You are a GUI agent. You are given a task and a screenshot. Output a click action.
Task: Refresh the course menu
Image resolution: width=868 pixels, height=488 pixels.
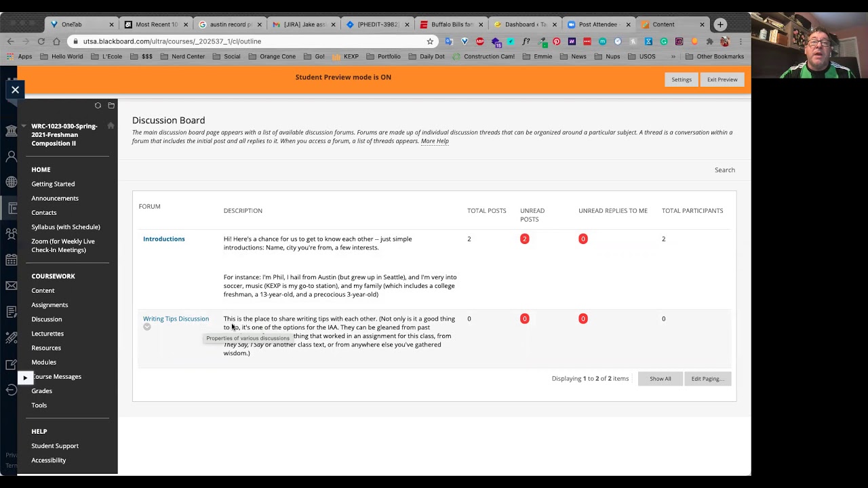98,106
